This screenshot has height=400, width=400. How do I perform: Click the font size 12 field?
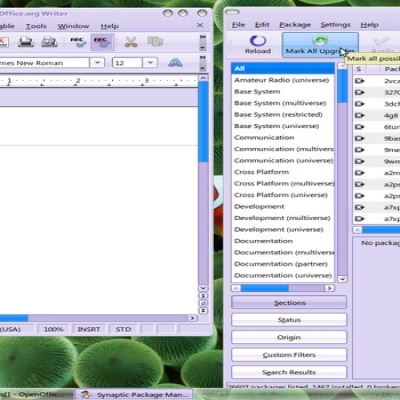coord(127,63)
